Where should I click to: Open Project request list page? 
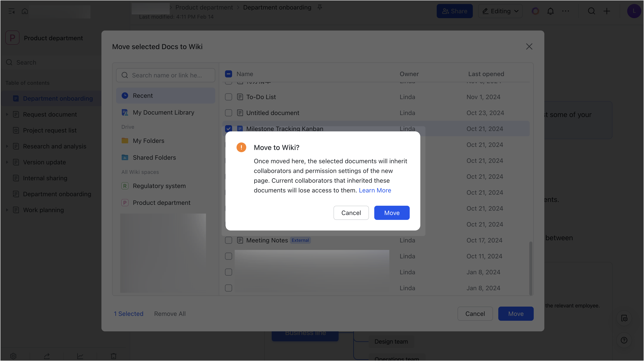tap(50, 130)
